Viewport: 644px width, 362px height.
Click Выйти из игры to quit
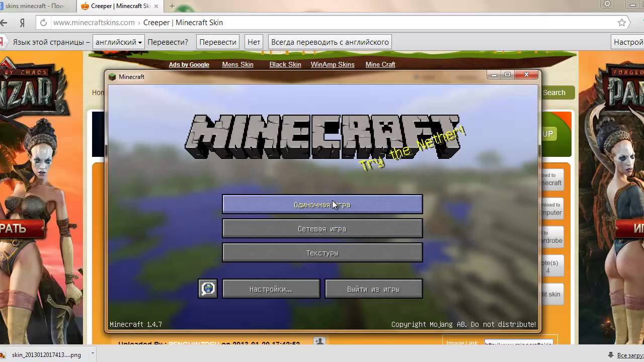374,289
